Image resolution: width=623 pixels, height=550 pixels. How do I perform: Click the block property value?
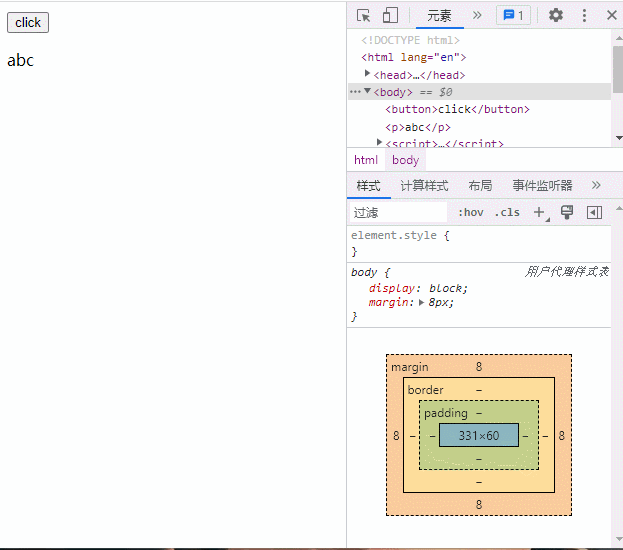click(x=445, y=288)
